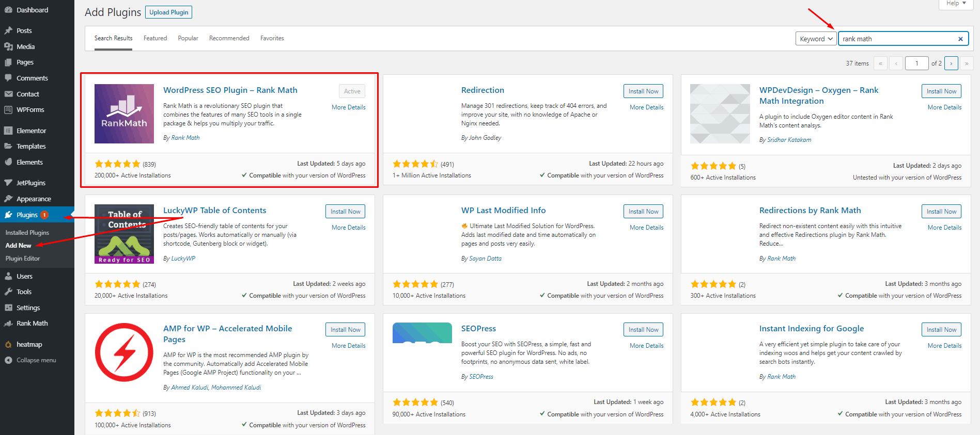Switch to the Search Results tab
The height and width of the screenshot is (435, 980).
113,38
